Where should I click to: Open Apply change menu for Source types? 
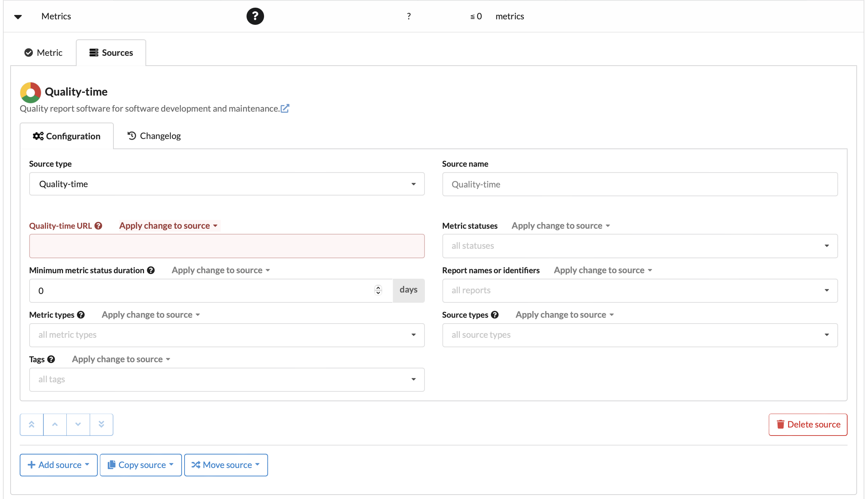click(565, 315)
